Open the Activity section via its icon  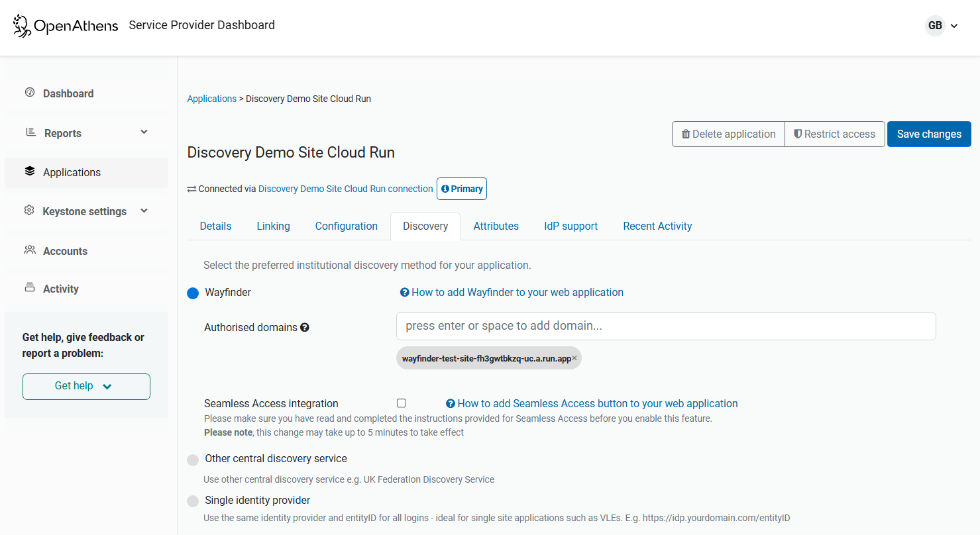tap(29, 289)
